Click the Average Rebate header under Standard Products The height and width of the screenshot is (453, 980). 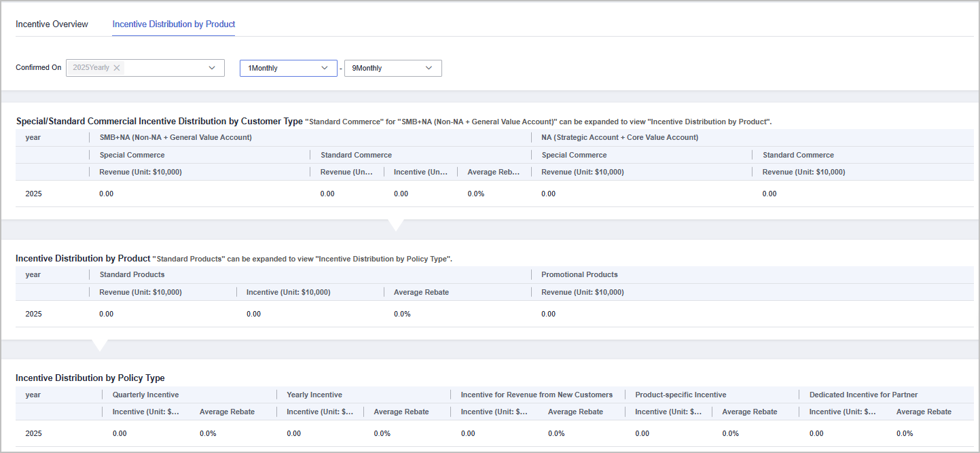421,293
